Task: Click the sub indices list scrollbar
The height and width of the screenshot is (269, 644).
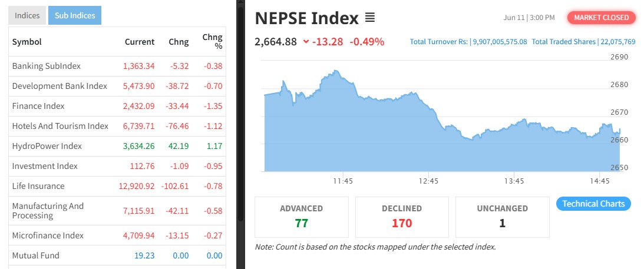Action: (x=240, y=118)
